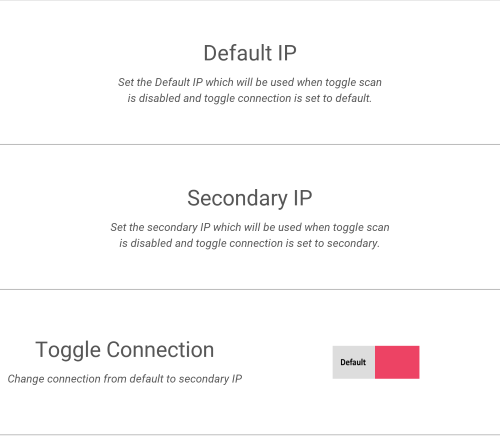The height and width of the screenshot is (436, 500).
Task: Click the word 'IP' in Default IP heading
Action: 287,53
